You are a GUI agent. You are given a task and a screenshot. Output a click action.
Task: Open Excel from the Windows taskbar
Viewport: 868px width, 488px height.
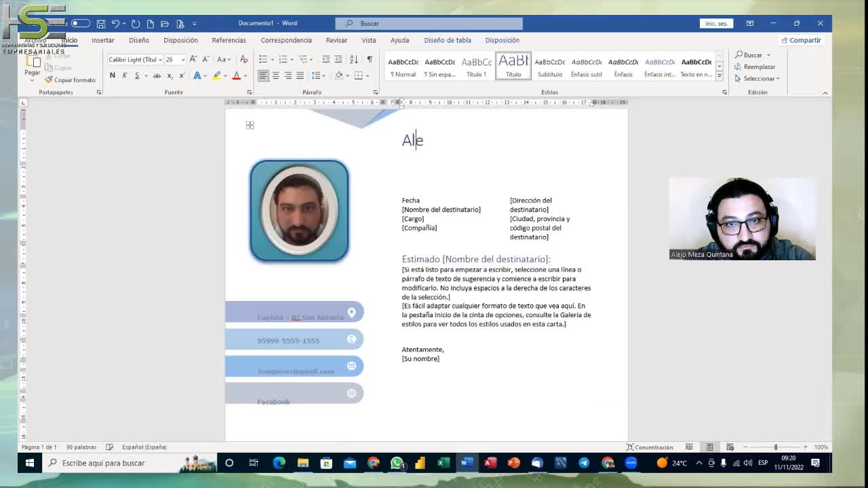click(443, 463)
